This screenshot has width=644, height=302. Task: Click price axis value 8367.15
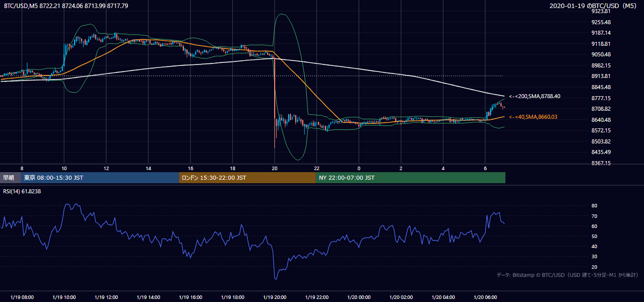click(601, 163)
